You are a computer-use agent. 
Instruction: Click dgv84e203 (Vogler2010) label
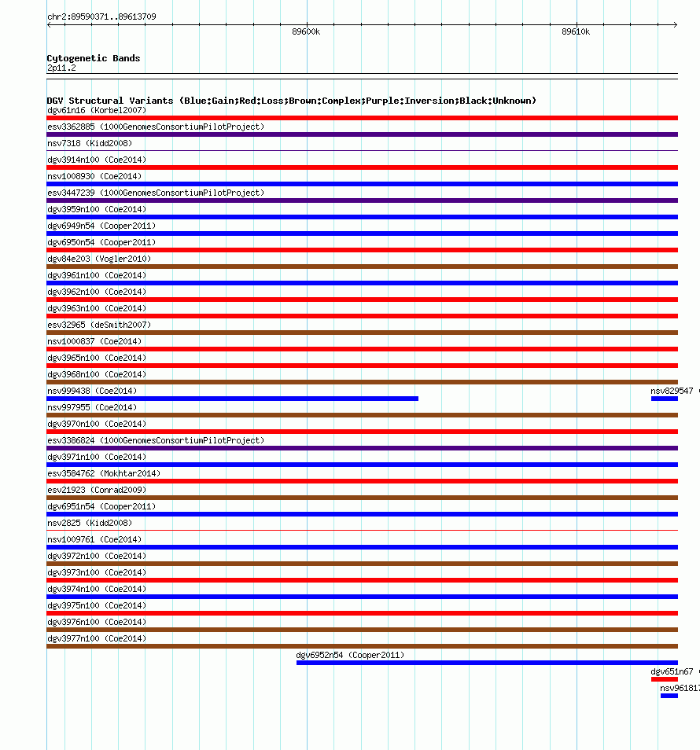tap(99, 259)
